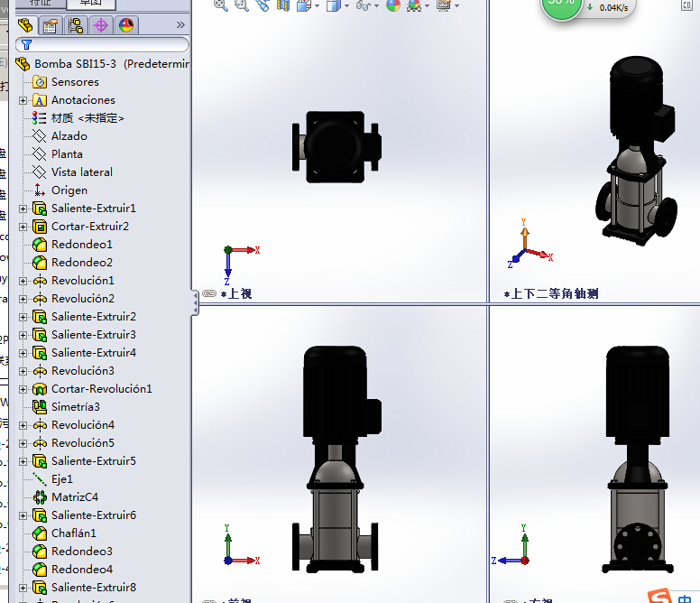Open the ConfigurationManager tab
This screenshot has height=603, width=700.
(x=76, y=25)
